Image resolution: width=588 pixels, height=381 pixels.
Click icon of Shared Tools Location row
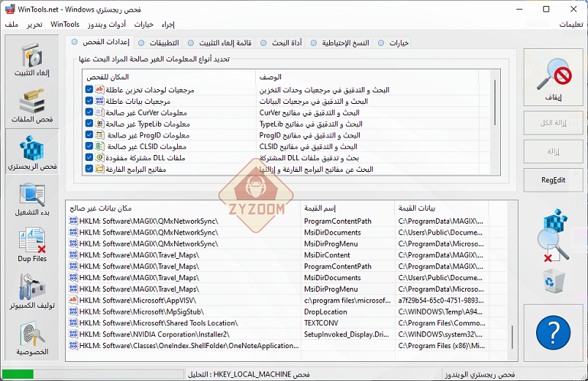tap(73, 322)
